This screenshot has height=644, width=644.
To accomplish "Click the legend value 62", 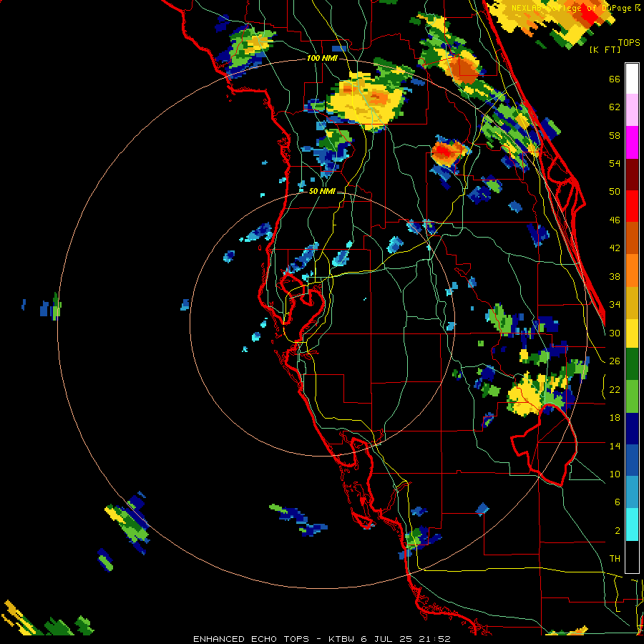I will 615,107.
